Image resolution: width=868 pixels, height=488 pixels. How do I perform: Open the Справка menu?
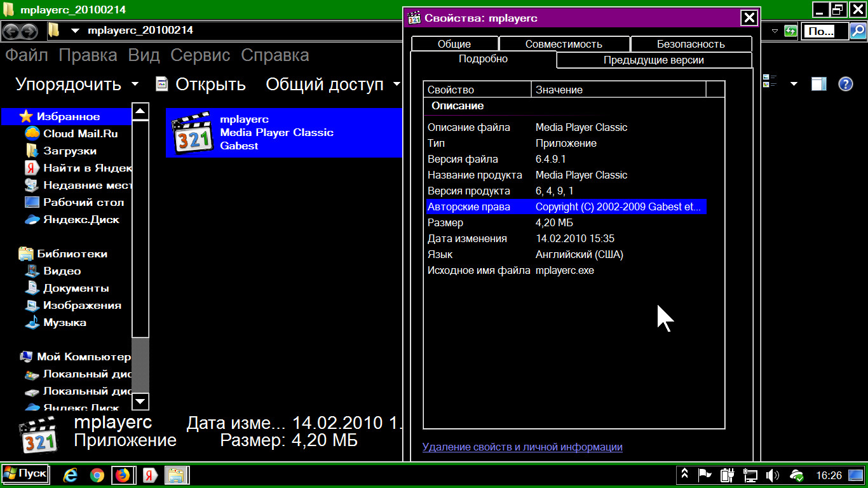[x=275, y=55]
